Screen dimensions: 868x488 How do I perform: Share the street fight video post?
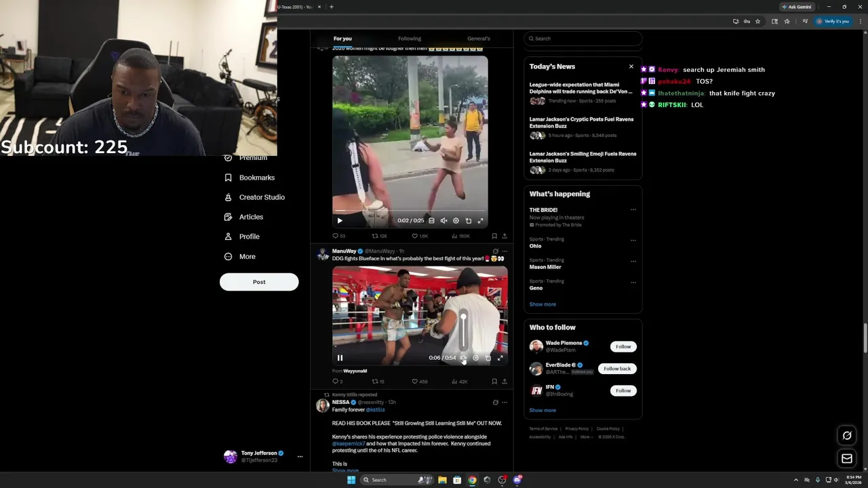pos(505,236)
